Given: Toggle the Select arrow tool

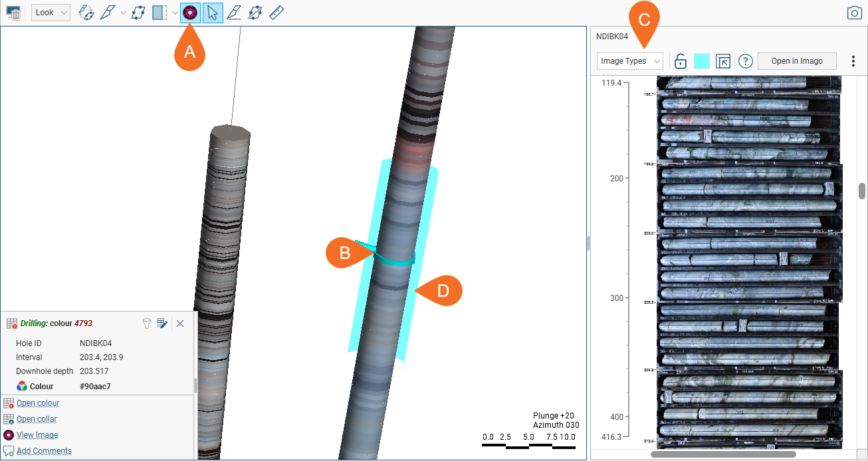Looking at the screenshot, I should pyautogui.click(x=212, y=13).
